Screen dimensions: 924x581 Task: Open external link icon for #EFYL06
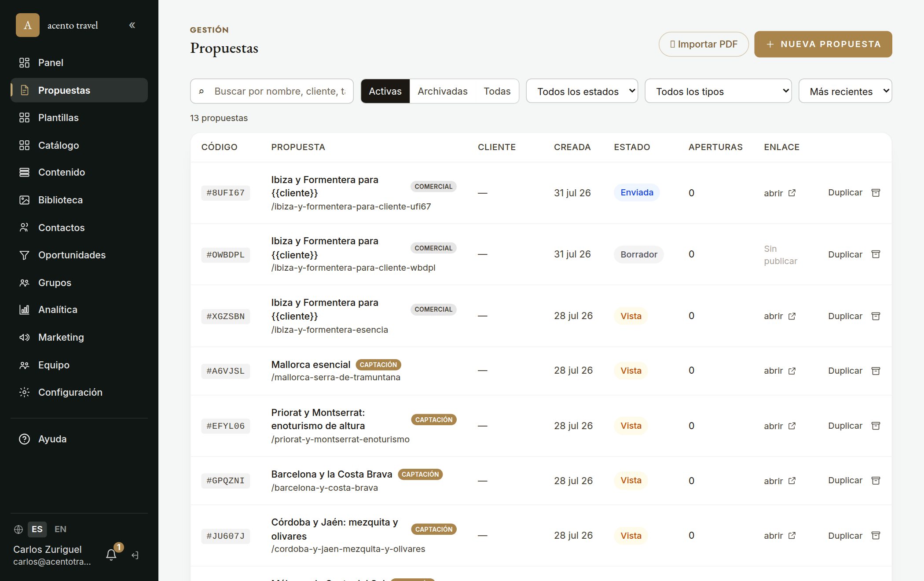coord(792,426)
